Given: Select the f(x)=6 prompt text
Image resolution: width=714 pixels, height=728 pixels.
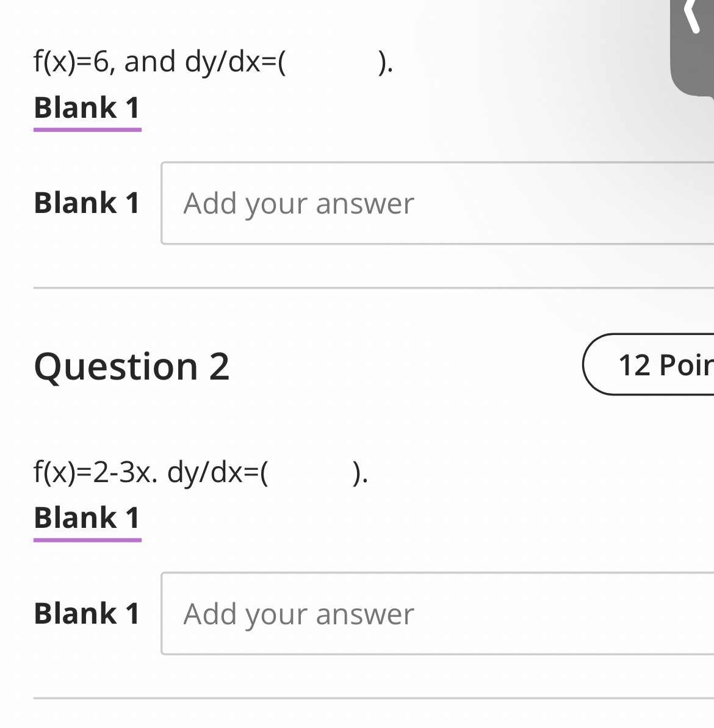Looking at the screenshot, I should (214, 61).
